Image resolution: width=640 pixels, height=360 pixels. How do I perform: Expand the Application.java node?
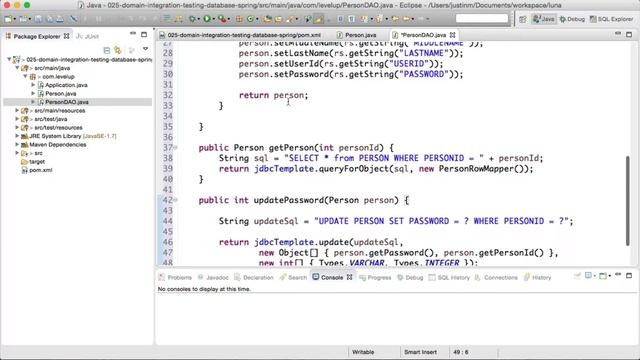coord(33,85)
